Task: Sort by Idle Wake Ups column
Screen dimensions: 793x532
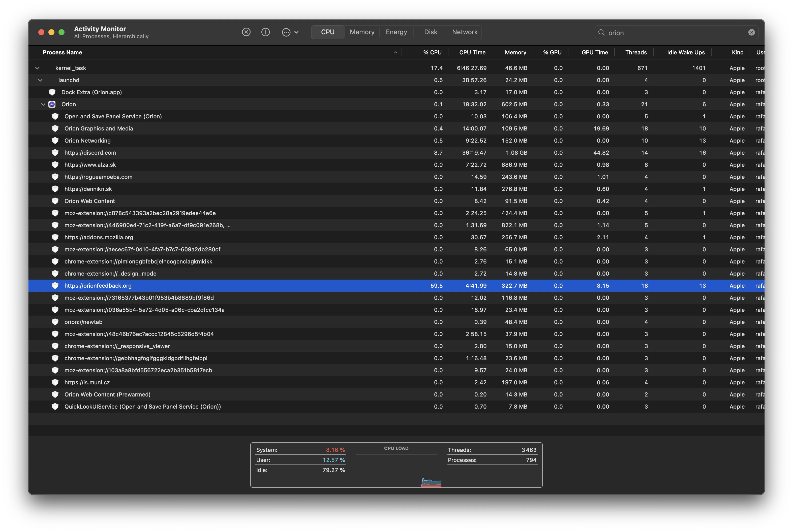Action: coord(686,53)
